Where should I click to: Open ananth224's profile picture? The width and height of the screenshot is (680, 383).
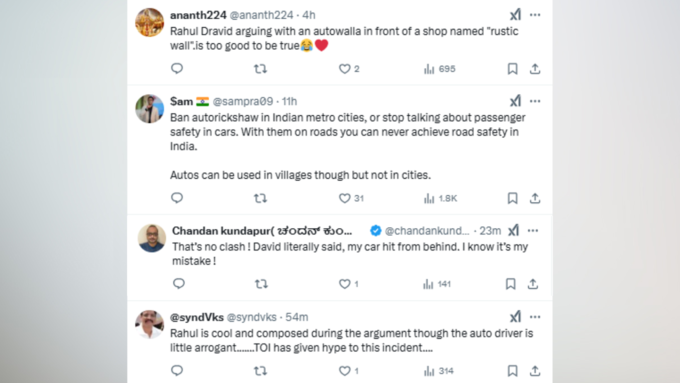(x=150, y=22)
